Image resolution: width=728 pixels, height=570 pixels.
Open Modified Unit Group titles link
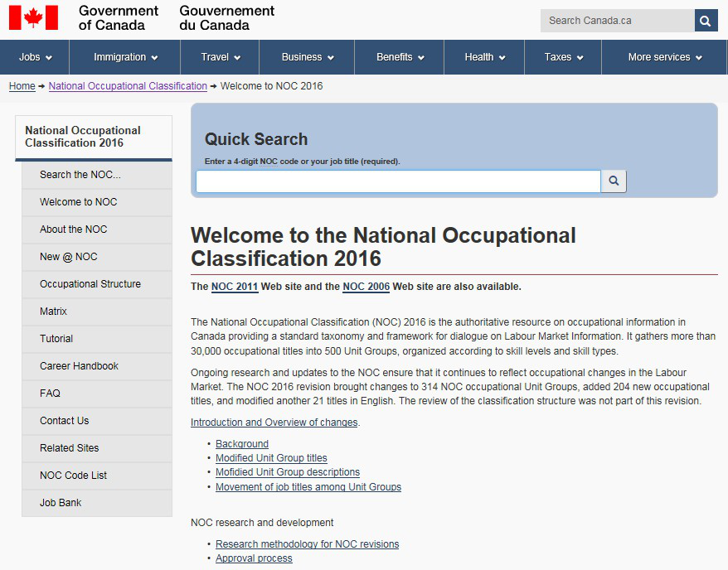click(271, 458)
